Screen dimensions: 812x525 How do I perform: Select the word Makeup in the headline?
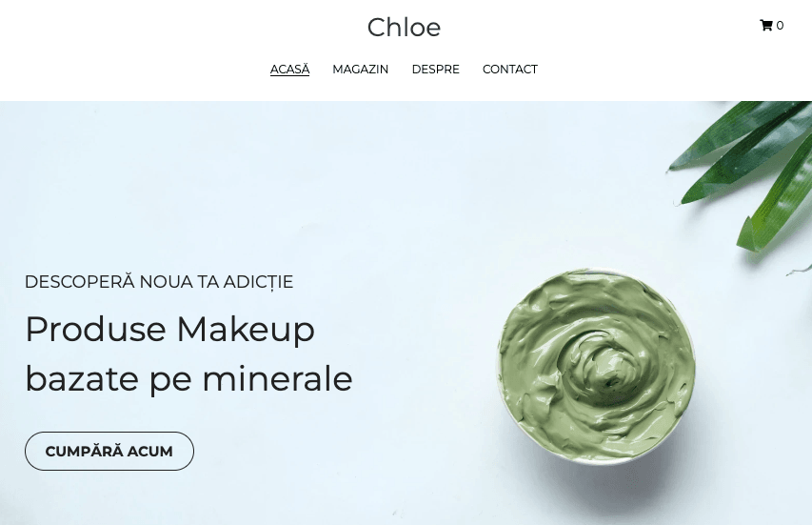tap(246, 330)
